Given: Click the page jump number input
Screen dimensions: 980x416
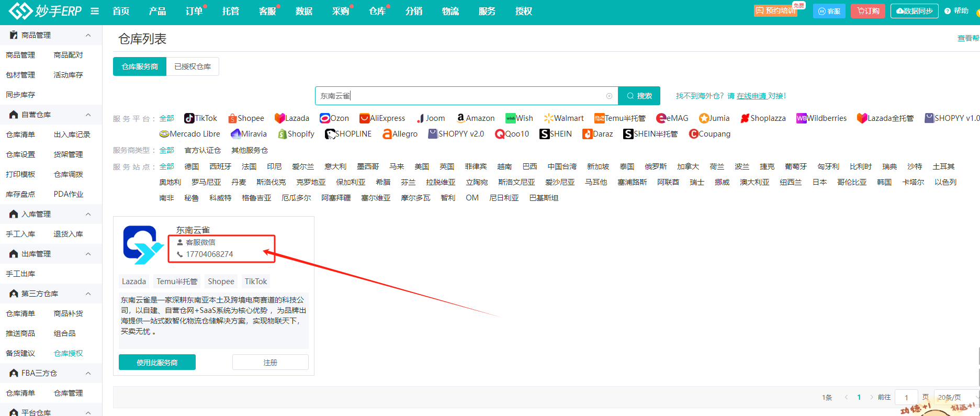Looking at the screenshot, I should 906,397.
